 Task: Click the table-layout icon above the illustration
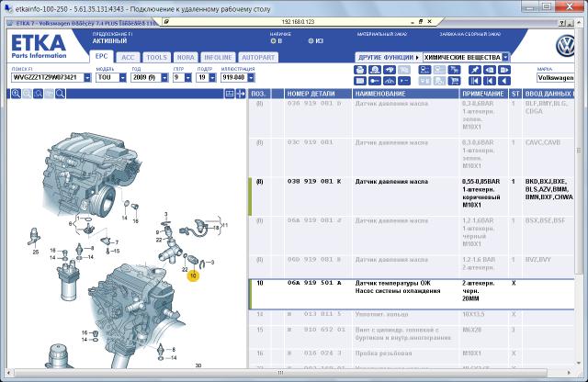tap(230, 94)
